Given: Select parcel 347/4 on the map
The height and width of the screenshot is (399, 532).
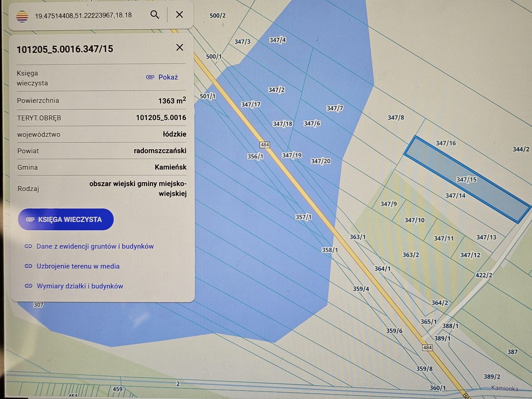Looking at the screenshot, I should coord(277,40).
